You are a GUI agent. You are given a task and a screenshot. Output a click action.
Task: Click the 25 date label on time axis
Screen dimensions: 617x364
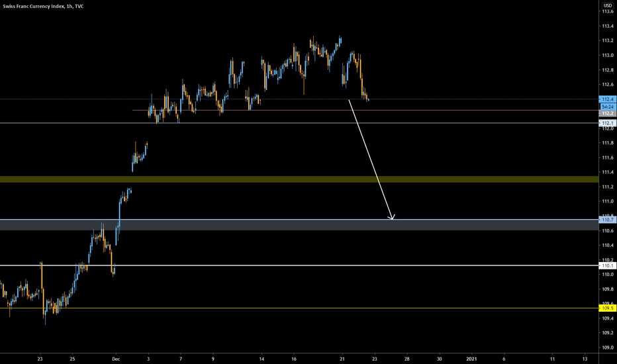tap(72, 359)
